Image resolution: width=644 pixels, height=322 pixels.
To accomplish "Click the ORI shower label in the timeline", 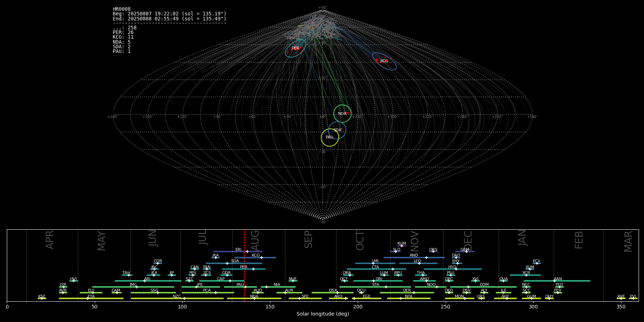I will click(379, 279).
